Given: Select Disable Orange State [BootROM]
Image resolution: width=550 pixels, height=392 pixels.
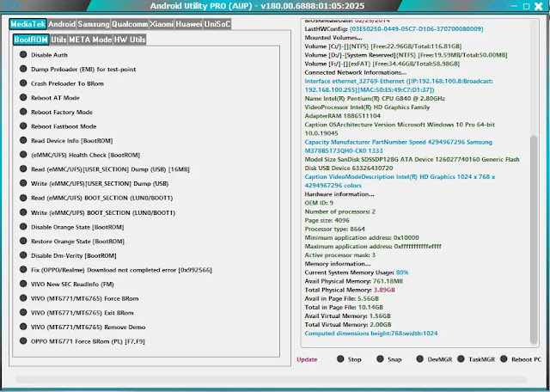Looking at the screenshot, I should coord(72,227).
